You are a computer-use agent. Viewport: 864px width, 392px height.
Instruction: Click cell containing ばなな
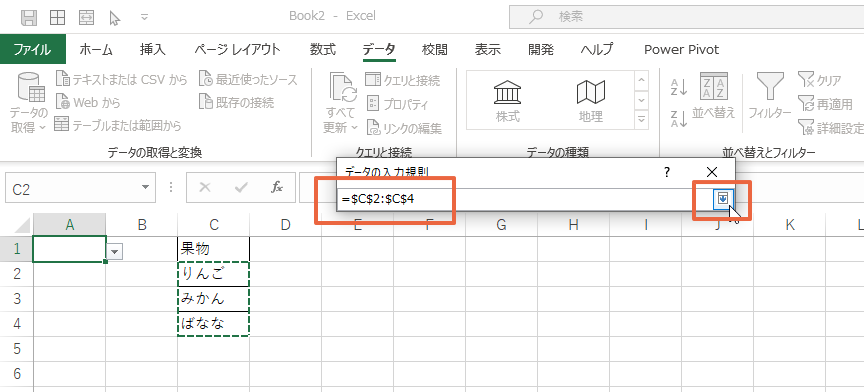(214, 324)
